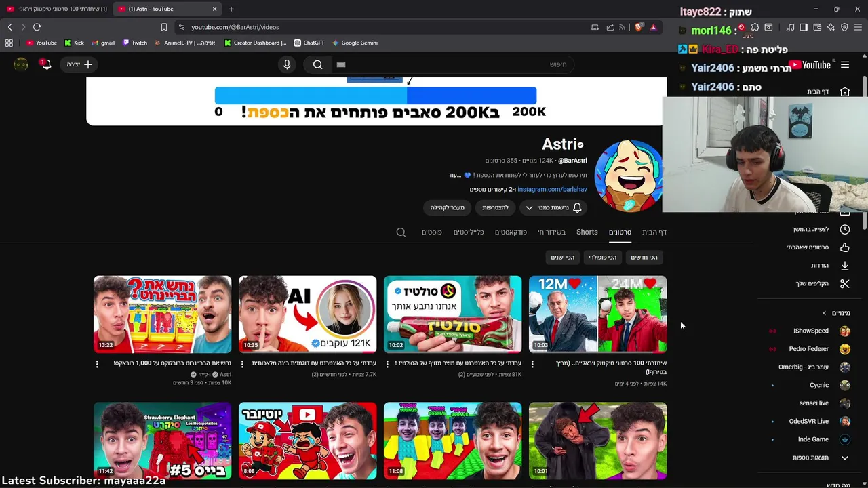This screenshot has width=868, height=488.
Task: Switch to the first TikTok videos browser tab
Action: pos(57,9)
